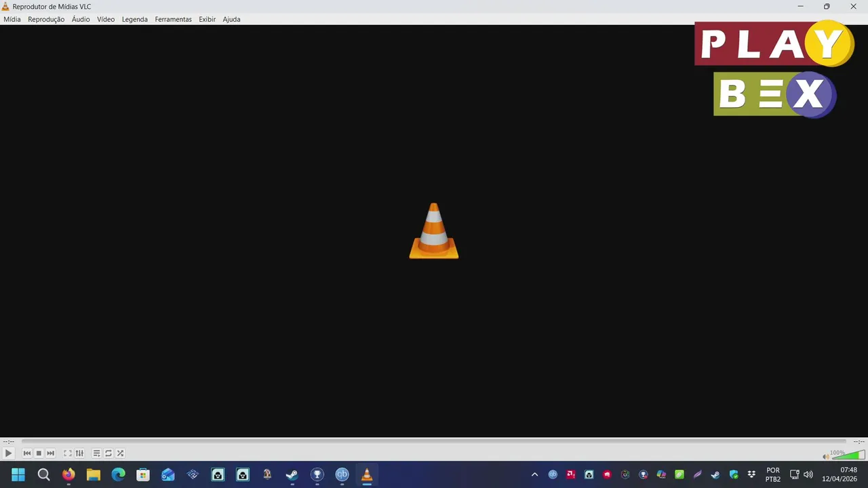This screenshot has height=488, width=868.
Task: Click the VLC cone in title bar
Action: (x=6, y=6)
